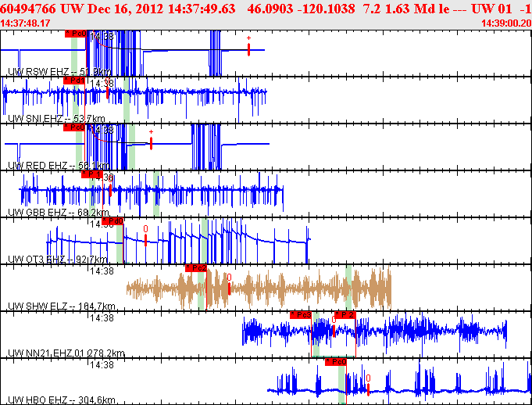Click the 14:38 time label on SHW trace
This screenshot has width=532, height=405.
point(102,271)
